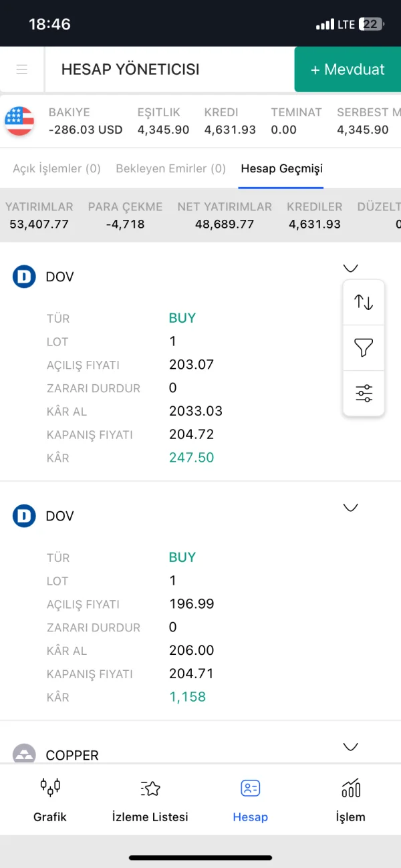Screen dimensions: 401x868
Task: Click the sort arrows icon
Action: [x=364, y=302]
